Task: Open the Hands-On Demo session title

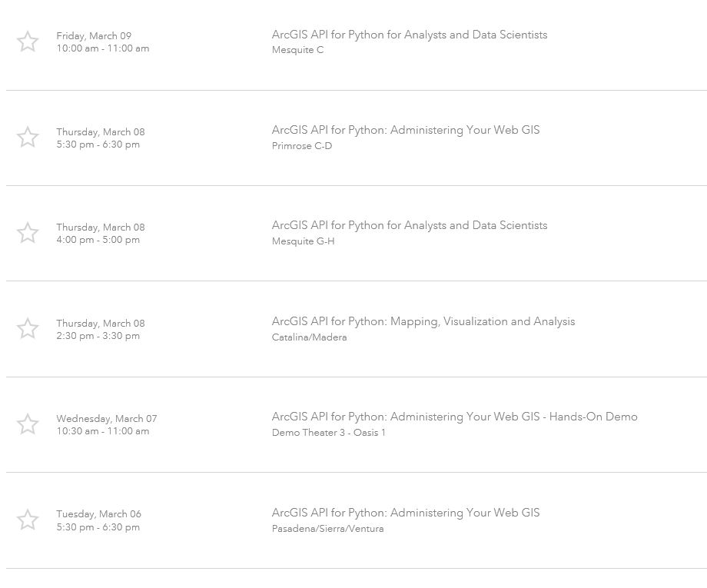Action: point(454,417)
